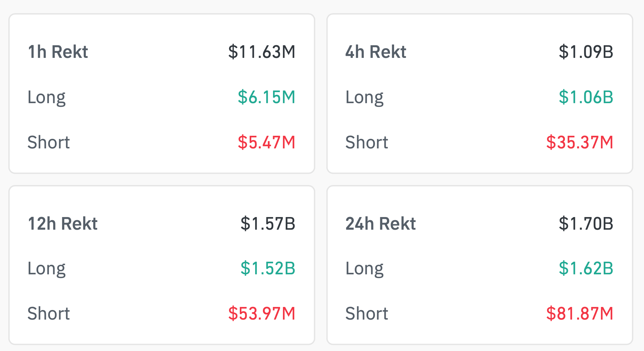Click the 12h Short $53.97M amount
Viewport: 644px width, 351px height.
pos(262,313)
